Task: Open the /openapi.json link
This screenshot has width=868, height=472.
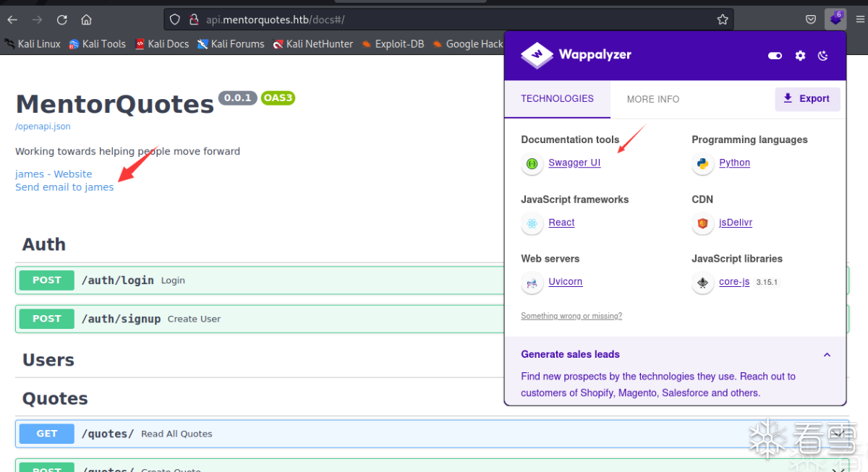Action: [43, 126]
